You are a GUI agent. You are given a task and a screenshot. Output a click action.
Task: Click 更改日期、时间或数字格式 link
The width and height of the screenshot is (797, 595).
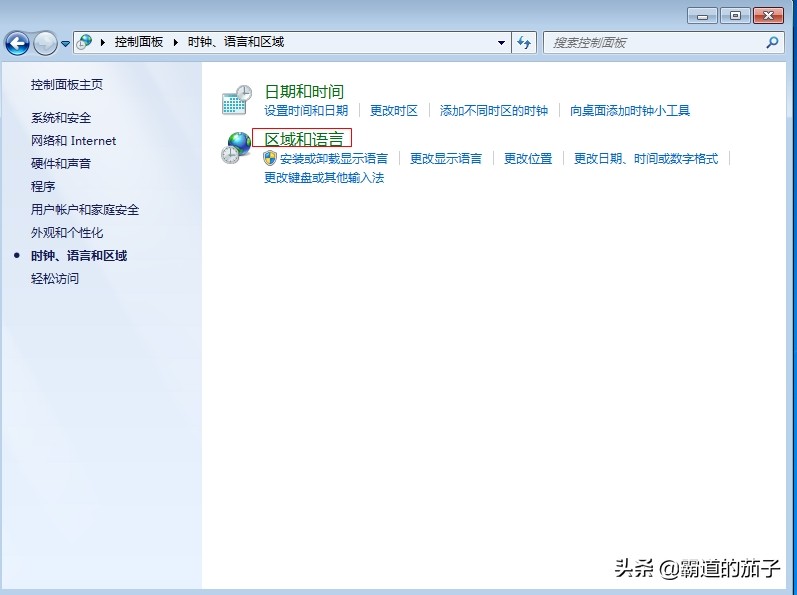click(646, 159)
